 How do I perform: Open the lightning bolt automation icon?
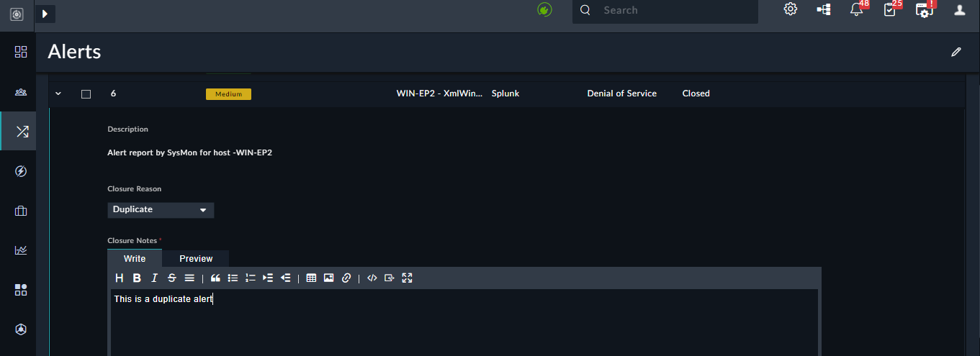pyautogui.click(x=21, y=171)
